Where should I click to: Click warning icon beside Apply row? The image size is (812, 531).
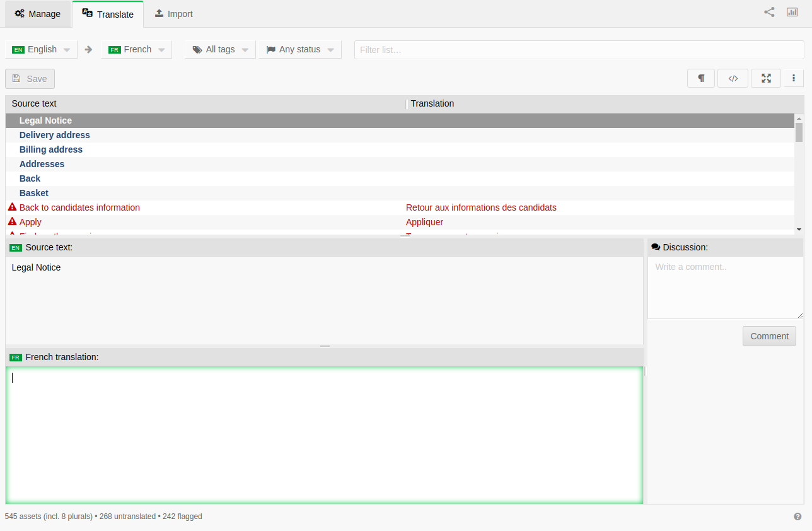(12, 222)
